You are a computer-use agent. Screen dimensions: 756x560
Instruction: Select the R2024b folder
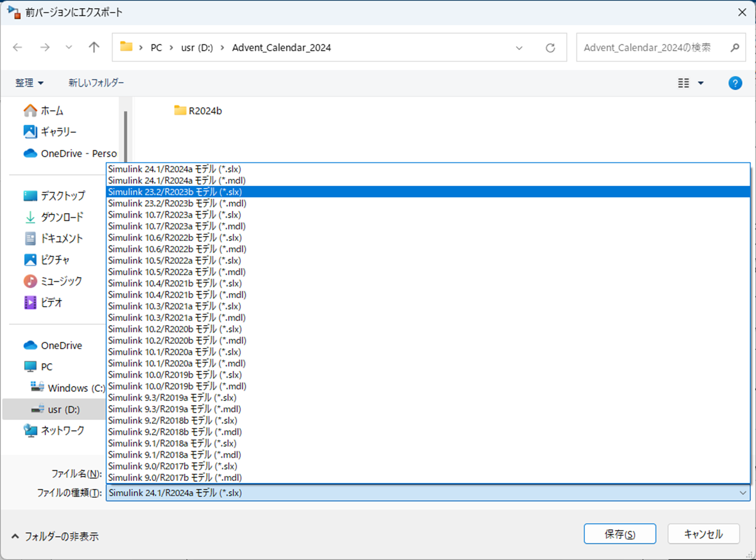click(x=198, y=111)
